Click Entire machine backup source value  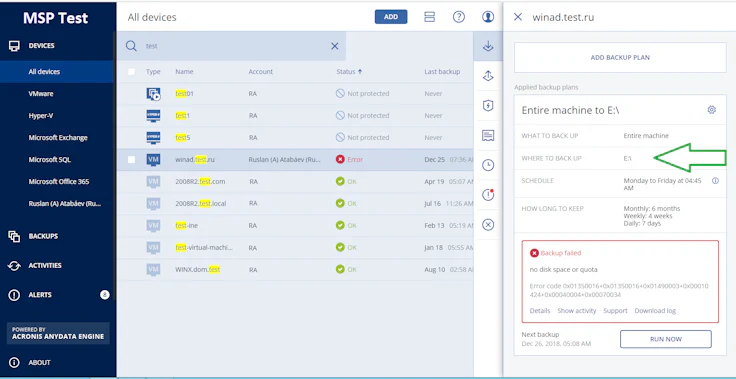click(646, 136)
